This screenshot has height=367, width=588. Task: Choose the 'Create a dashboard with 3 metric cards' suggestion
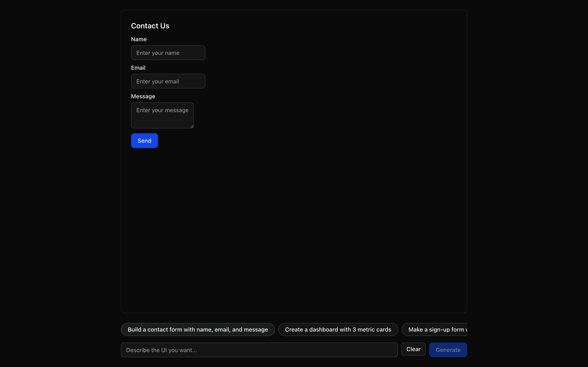[x=338, y=329]
